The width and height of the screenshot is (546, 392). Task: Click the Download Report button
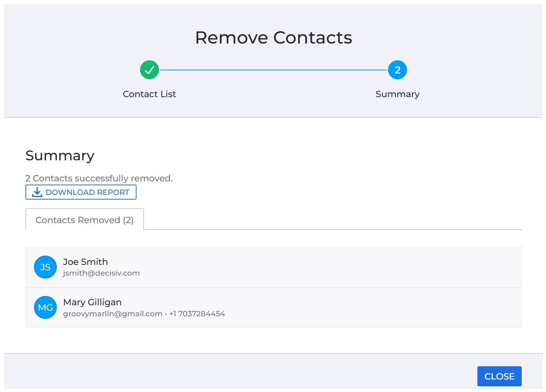81,192
